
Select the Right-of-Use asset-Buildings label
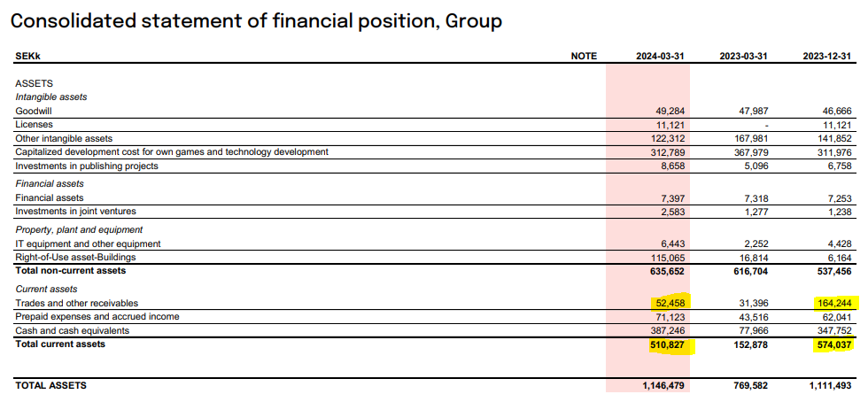76,257
